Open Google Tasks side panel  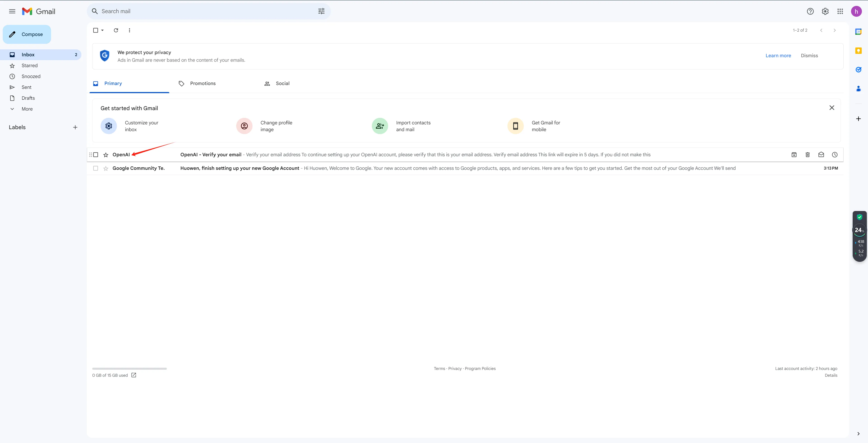click(858, 69)
